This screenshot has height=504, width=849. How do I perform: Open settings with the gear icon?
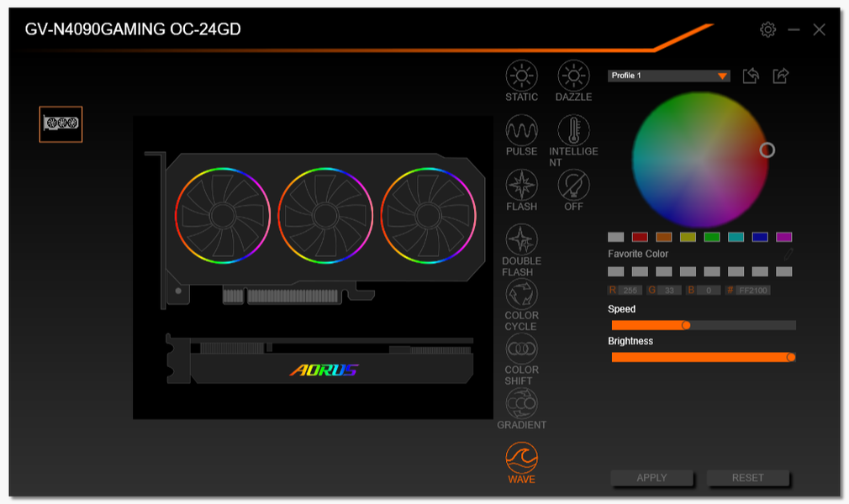pyautogui.click(x=767, y=29)
